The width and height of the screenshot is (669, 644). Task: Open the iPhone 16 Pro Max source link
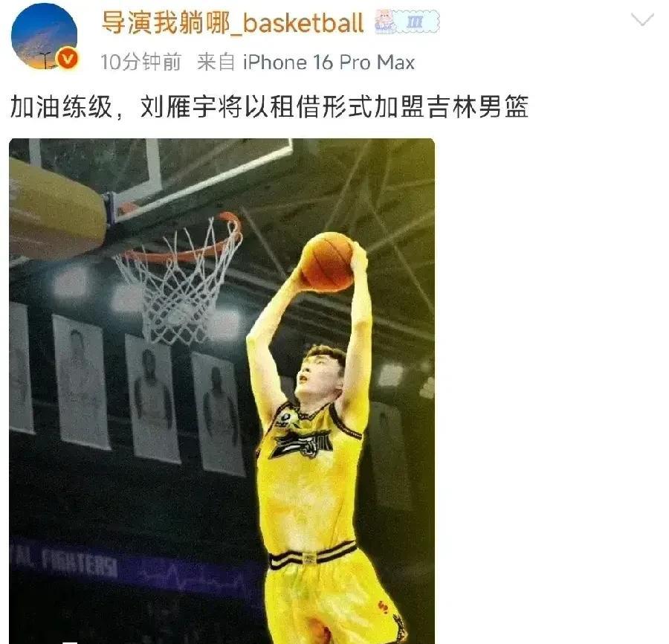point(329,62)
